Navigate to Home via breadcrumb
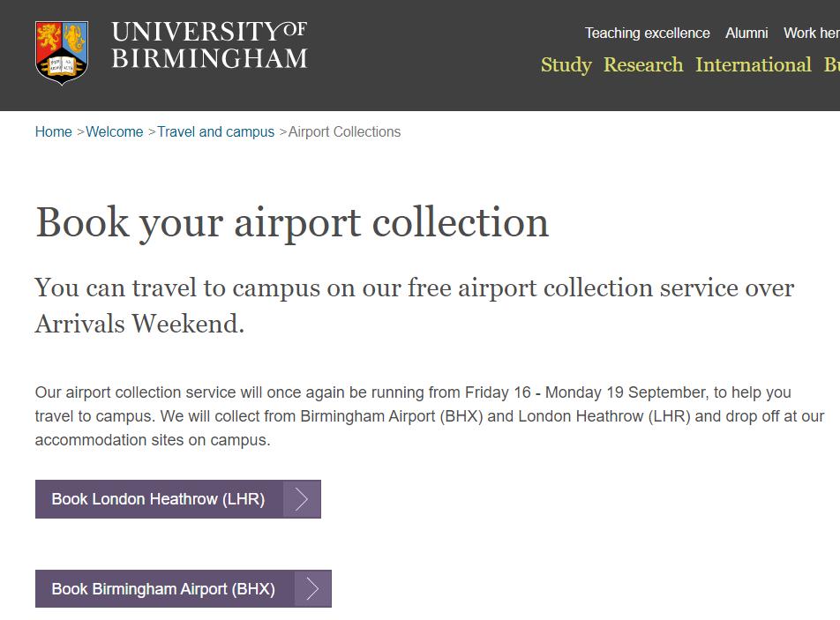The image size is (840, 620). [52, 131]
